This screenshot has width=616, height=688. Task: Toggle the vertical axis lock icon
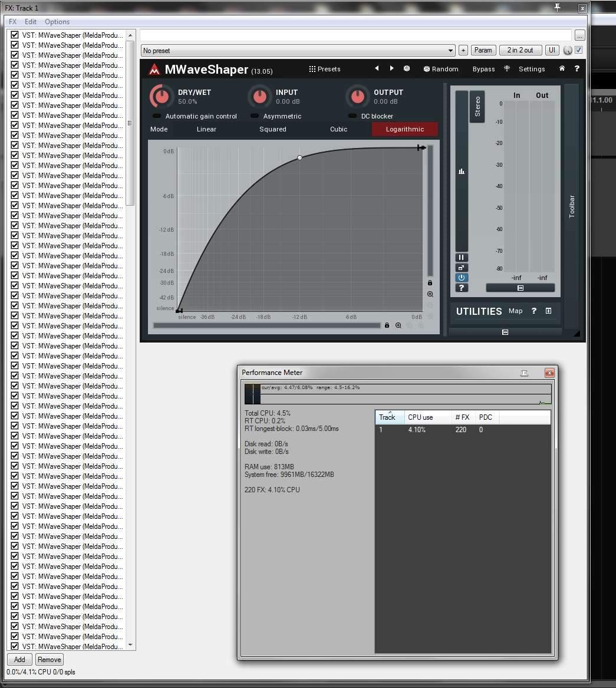point(430,282)
